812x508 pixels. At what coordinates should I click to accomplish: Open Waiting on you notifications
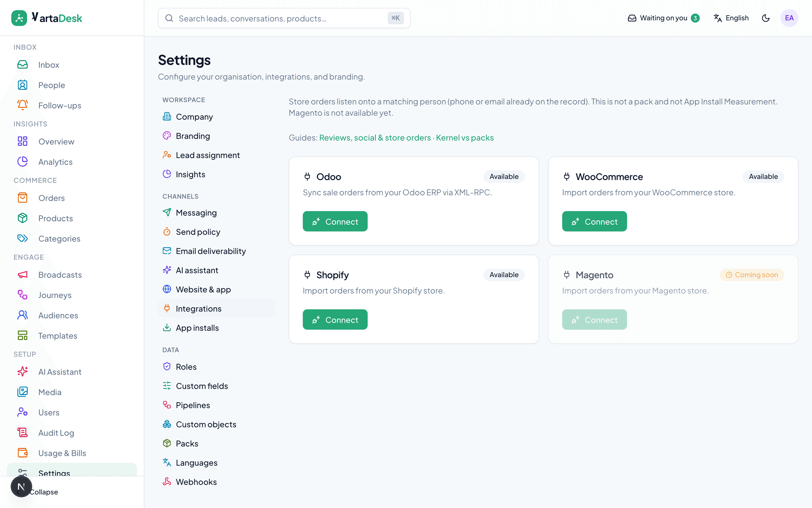(x=664, y=18)
